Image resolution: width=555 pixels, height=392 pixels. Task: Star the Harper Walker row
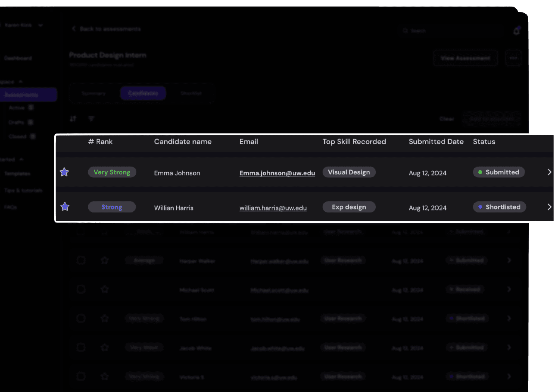105,260
